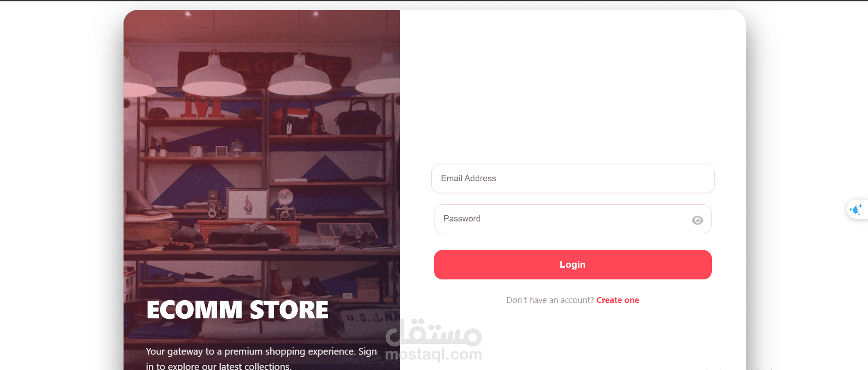The image size is (868, 370).
Task: Click the red letter M sign
Action: pos(204,106)
